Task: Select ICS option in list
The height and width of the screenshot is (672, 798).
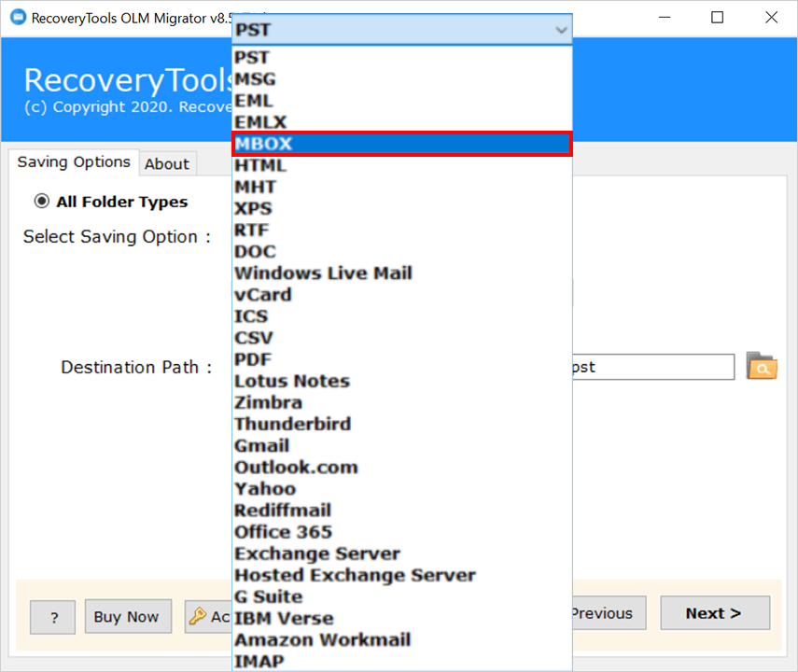Action: click(x=402, y=316)
